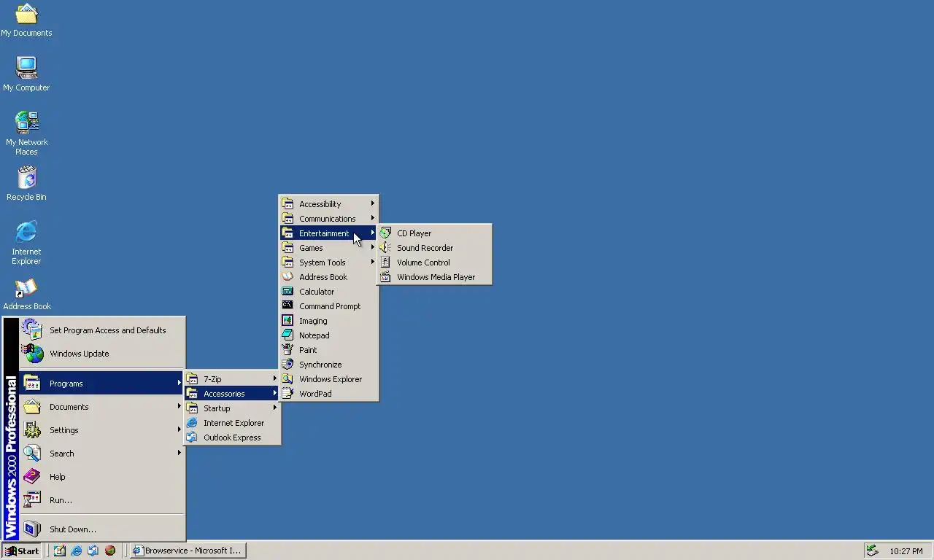Choose Shut Down... from the Start menu
This screenshot has width=934, height=560.
point(101,529)
